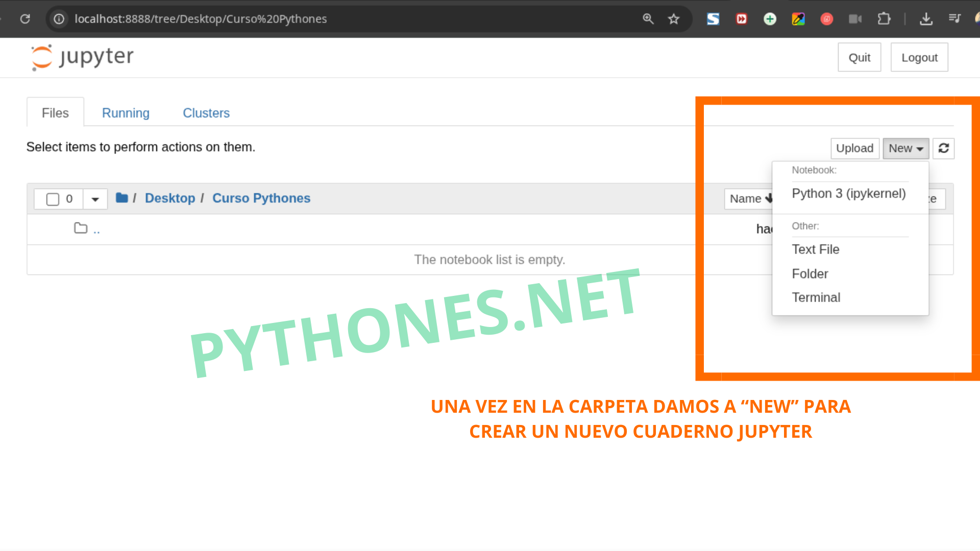
Task: Open the New dropdown menu
Action: 905,148
